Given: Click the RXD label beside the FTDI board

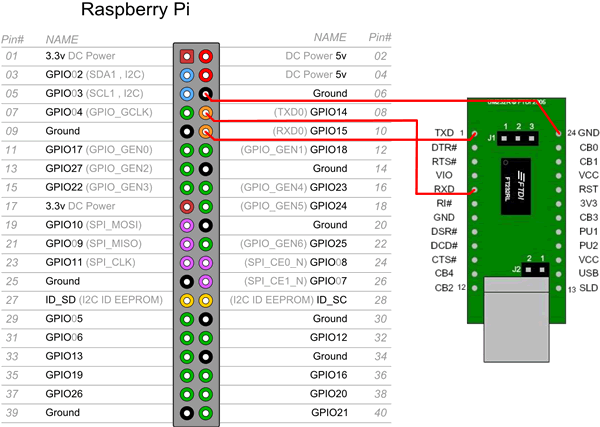Looking at the screenshot, I should tap(444, 189).
